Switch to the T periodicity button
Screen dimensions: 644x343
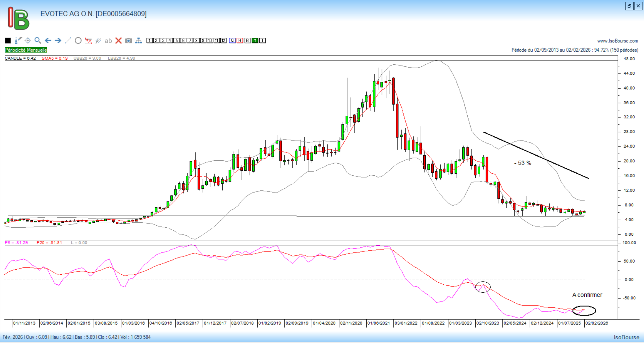point(263,41)
